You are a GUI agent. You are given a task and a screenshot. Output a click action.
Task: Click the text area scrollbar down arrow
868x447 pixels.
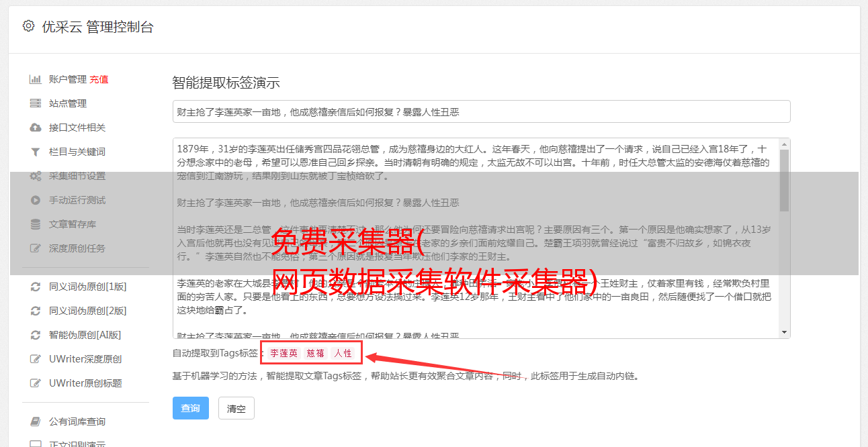point(784,332)
